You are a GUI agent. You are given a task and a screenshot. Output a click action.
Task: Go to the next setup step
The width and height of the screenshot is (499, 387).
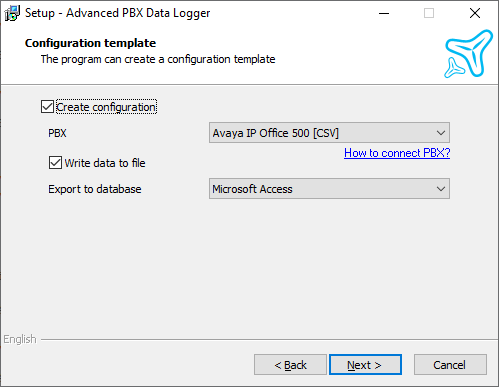(x=365, y=365)
